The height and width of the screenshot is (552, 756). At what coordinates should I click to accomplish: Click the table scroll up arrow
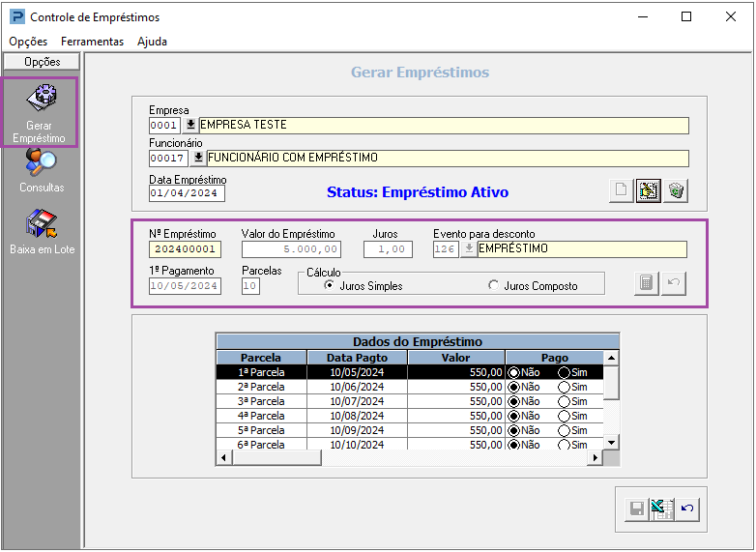coord(611,358)
